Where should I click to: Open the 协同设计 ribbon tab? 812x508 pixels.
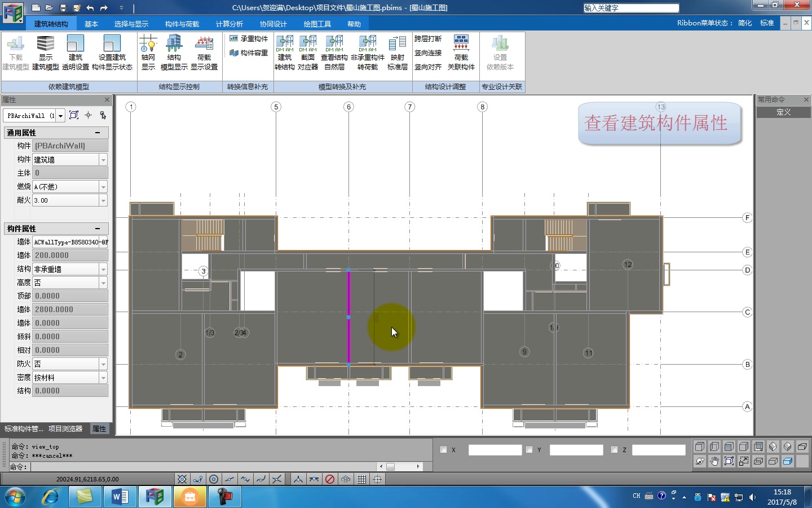[274, 24]
